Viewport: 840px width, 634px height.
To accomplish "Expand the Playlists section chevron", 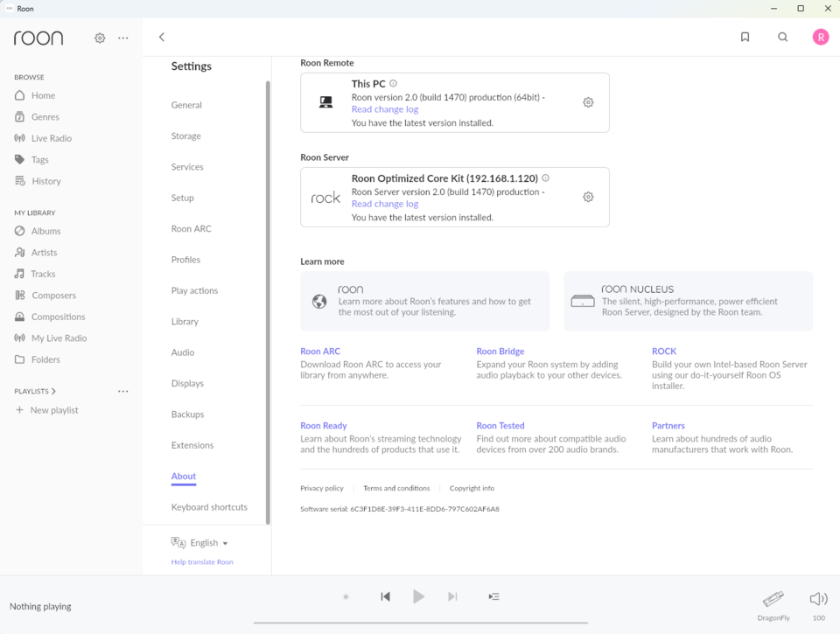I will point(53,392).
